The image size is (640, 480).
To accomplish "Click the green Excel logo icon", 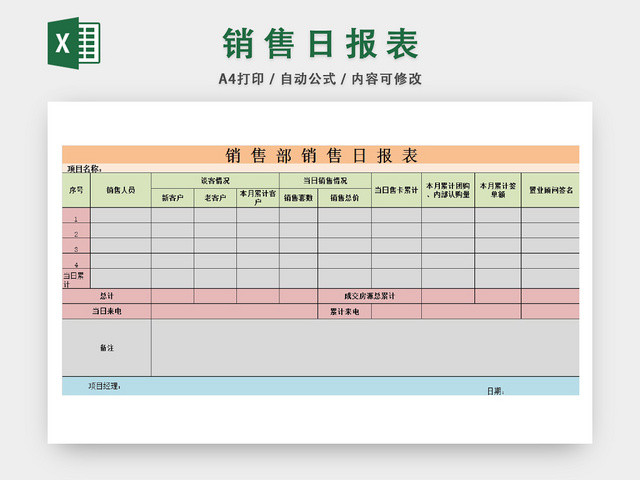I will (x=74, y=43).
